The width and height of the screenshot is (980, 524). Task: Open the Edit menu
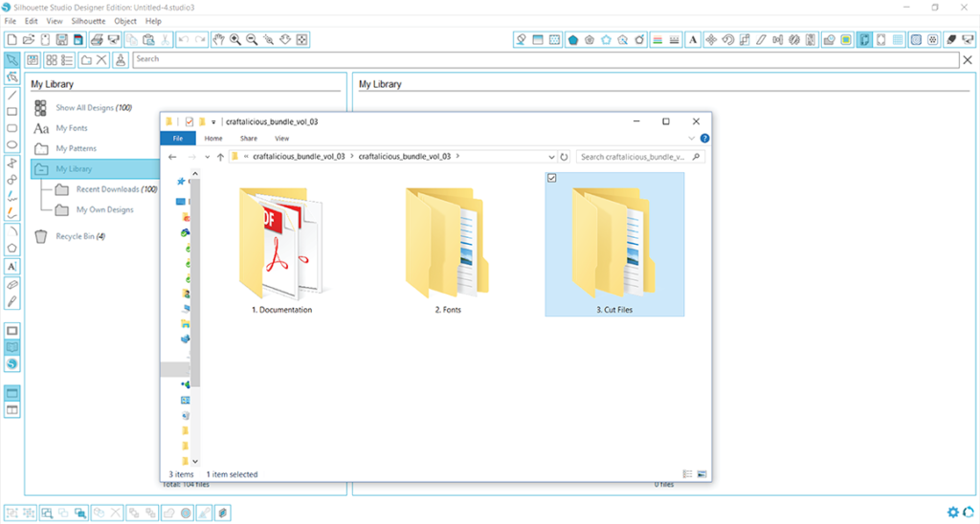point(32,21)
